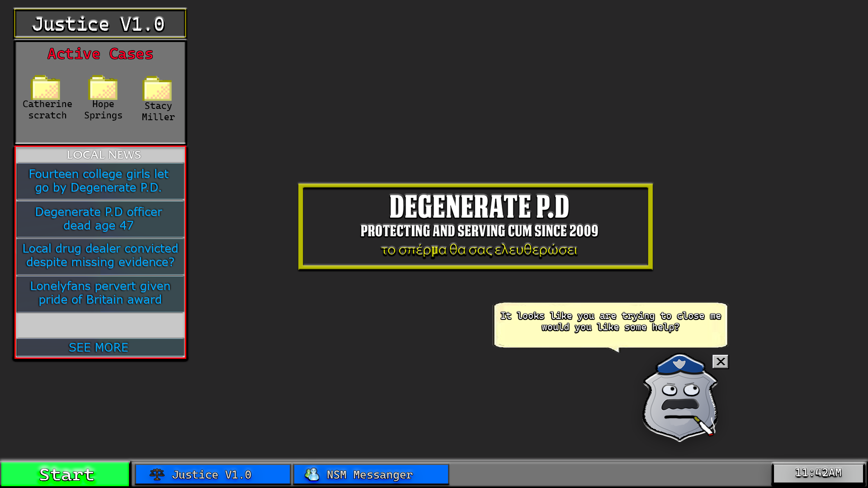This screenshot has width=868, height=488.
Task: Click the Greek motto text in banner
Action: pyautogui.click(x=479, y=250)
